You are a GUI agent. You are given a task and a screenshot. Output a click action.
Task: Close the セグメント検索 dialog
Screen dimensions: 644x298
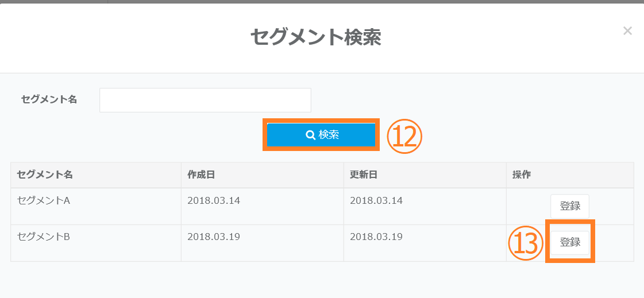[x=627, y=31]
